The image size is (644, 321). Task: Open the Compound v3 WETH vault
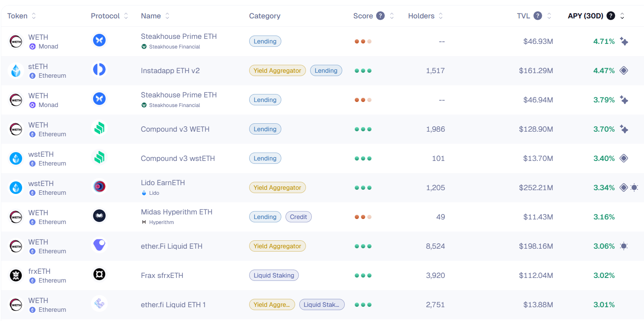pos(175,129)
